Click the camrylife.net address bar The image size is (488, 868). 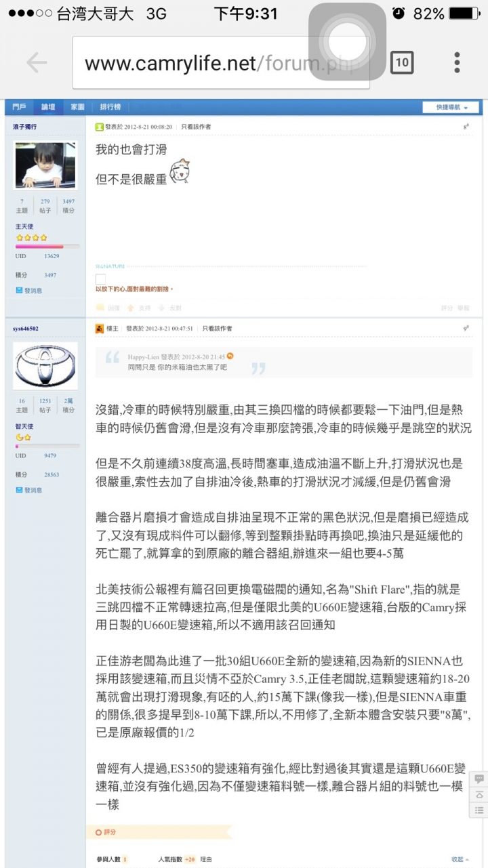(221, 63)
